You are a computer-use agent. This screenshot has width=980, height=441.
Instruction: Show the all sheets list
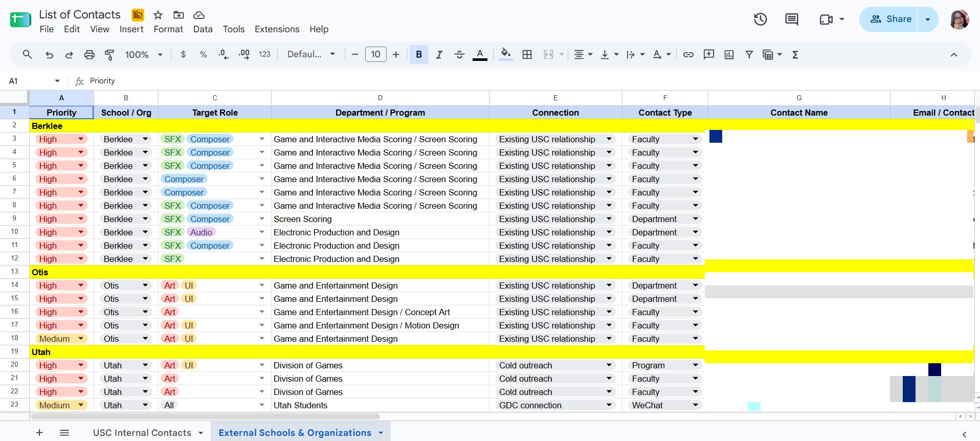[x=64, y=433]
